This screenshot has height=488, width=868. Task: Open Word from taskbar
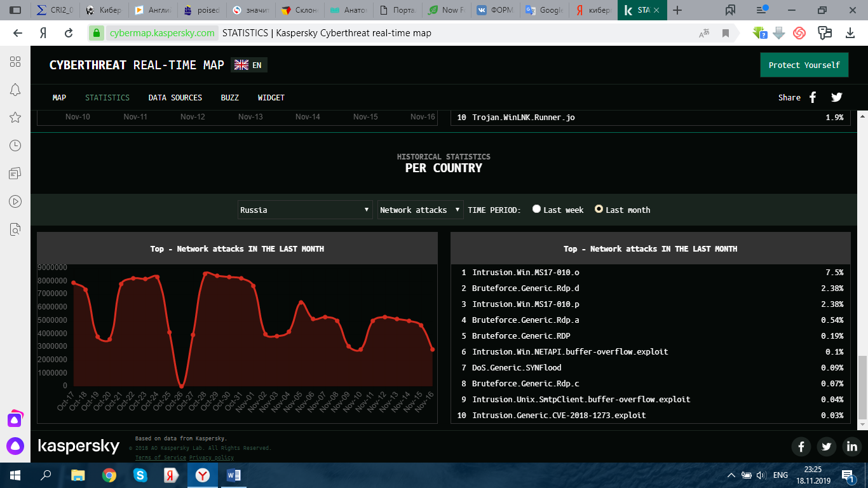(233, 475)
